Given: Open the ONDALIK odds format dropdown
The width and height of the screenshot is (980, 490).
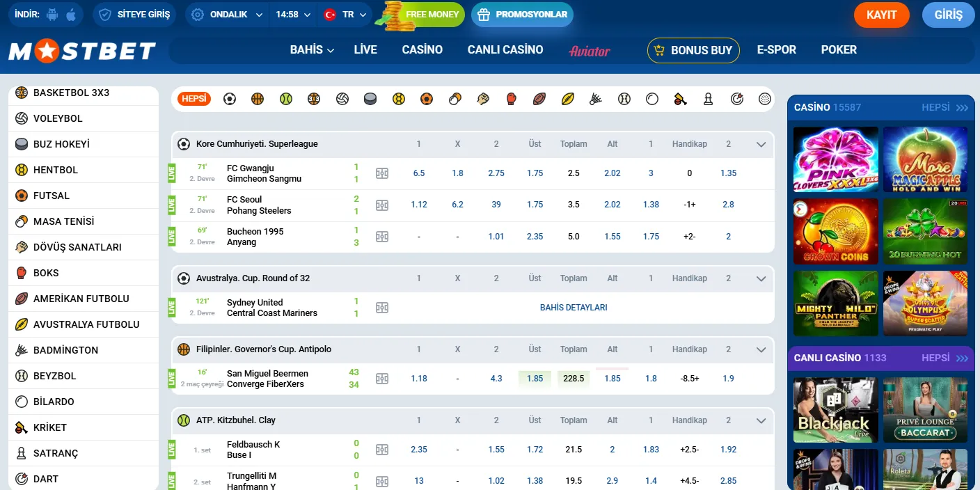Looking at the screenshot, I should (x=227, y=15).
